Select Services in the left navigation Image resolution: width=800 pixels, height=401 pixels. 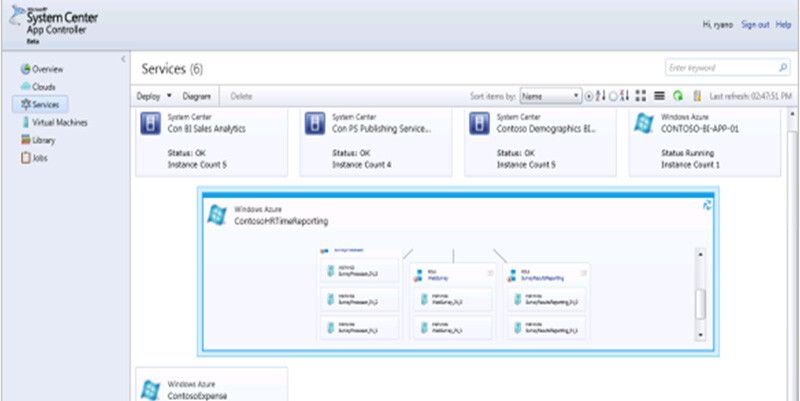coord(40,105)
